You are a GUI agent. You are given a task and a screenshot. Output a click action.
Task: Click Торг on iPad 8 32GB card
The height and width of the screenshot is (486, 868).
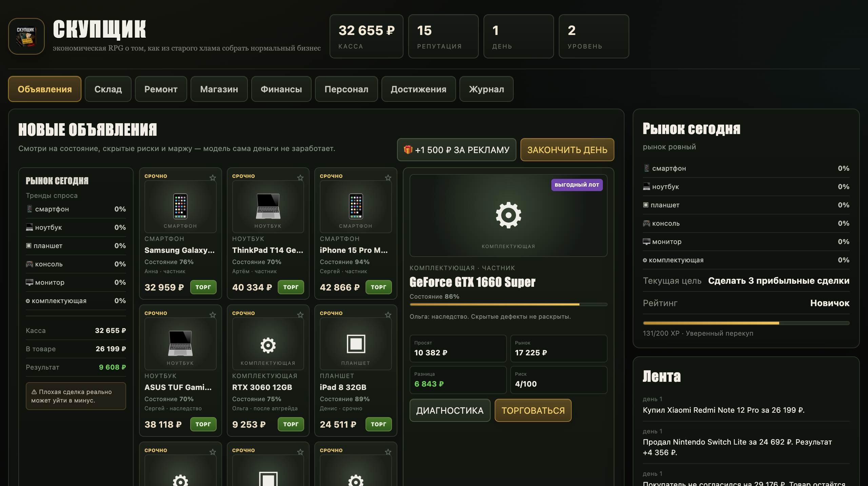378,424
